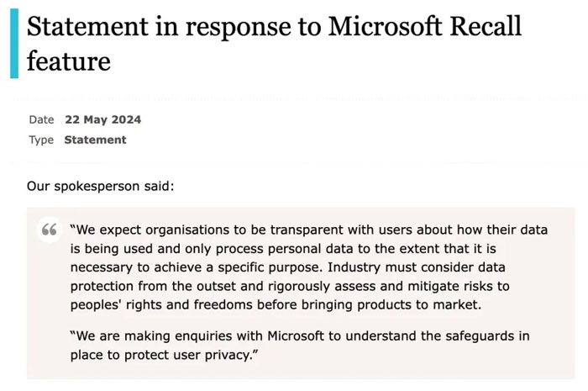
Task: Click the quotation mark icon
Action: pyautogui.click(x=50, y=230)
